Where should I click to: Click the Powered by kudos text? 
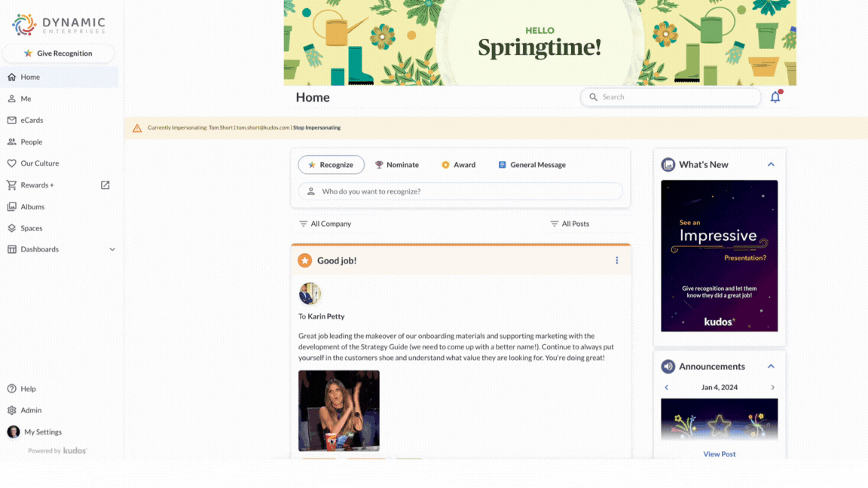57,451
